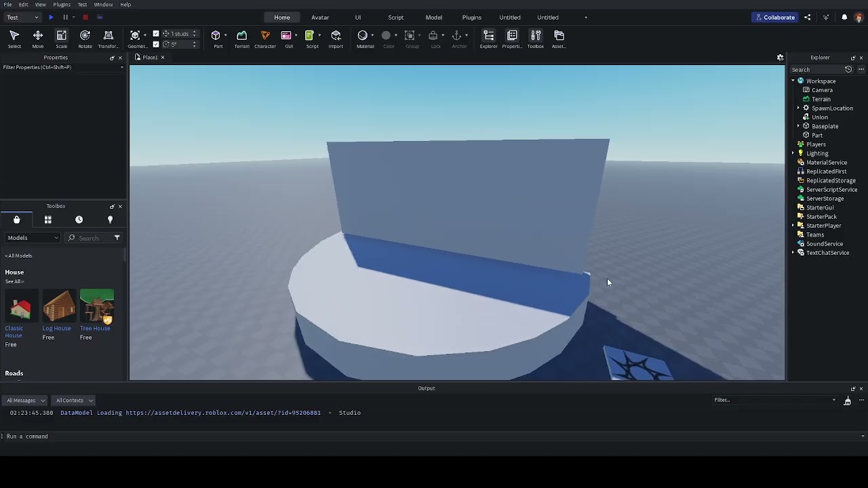Image resolution: width=868 pixels, height=488 pixels.
Task: Select the Log House model thumbnail
Action: click(x=59, y=306)
